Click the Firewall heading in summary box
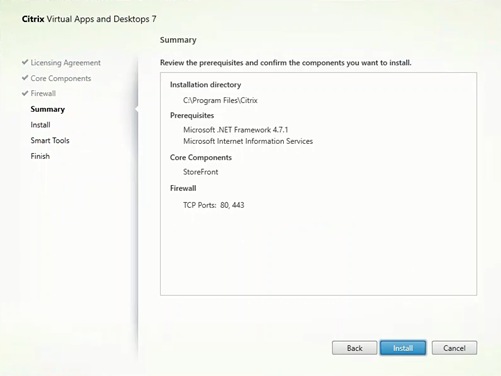 coord(183,188)
